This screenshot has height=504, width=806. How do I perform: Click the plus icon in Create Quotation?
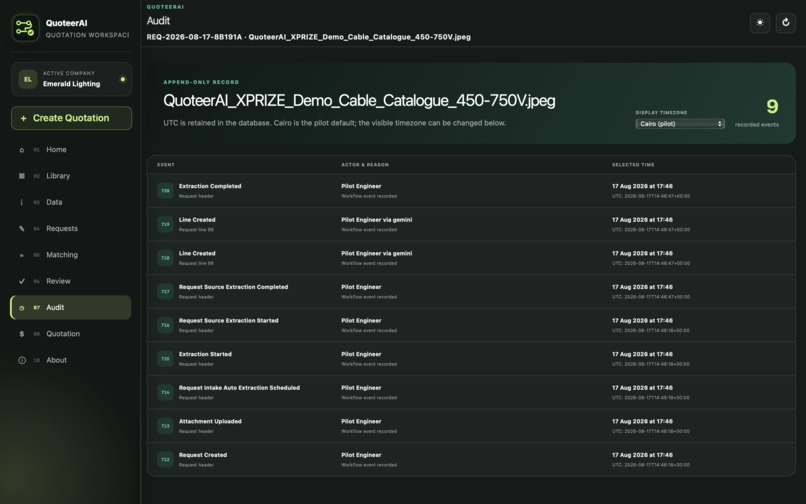[x=23, y=118]
